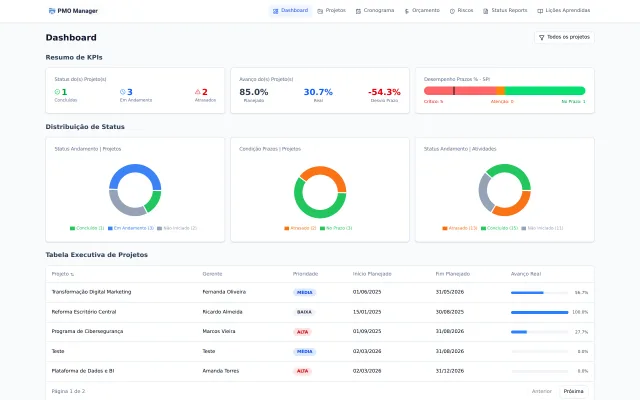Click the Fim Planejado column header
The image size is (640, 400).
click(453, 274)
